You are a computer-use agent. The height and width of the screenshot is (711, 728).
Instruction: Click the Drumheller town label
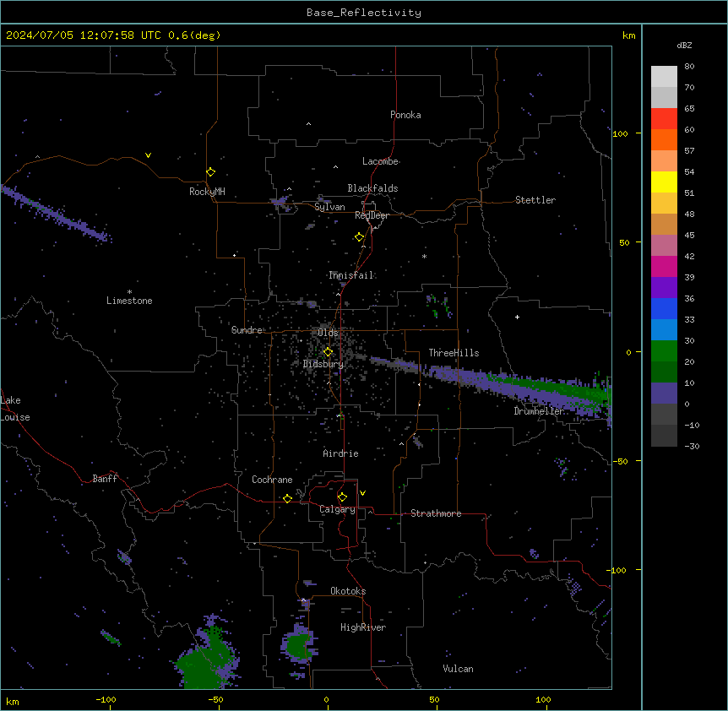[539, 411]
